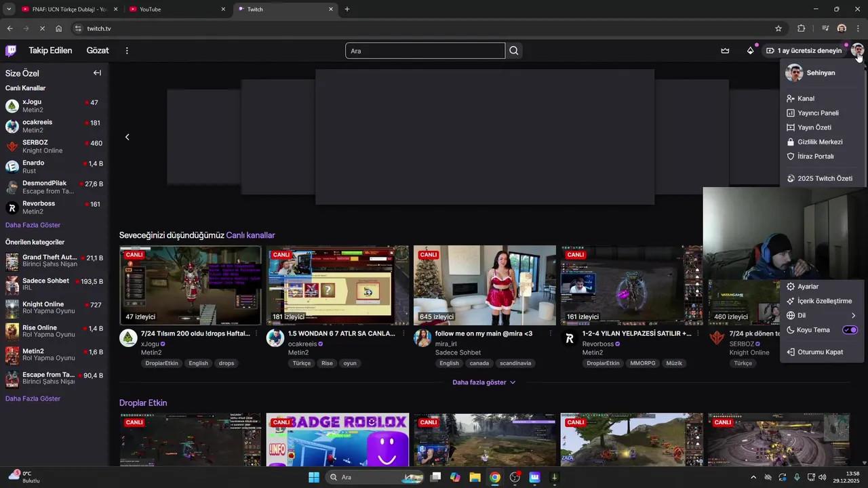Click the browser home button
This screenshot has height=488, width=868.
59,28
